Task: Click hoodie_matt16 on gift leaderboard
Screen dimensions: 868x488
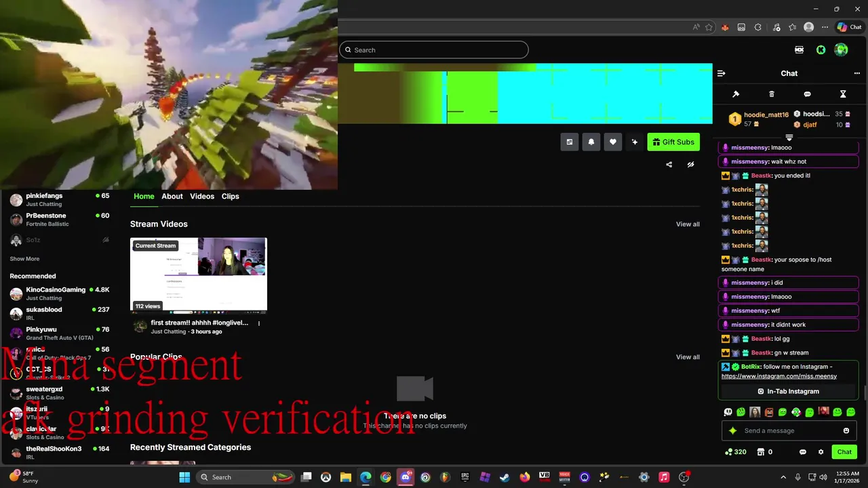Action: point(766,115)
